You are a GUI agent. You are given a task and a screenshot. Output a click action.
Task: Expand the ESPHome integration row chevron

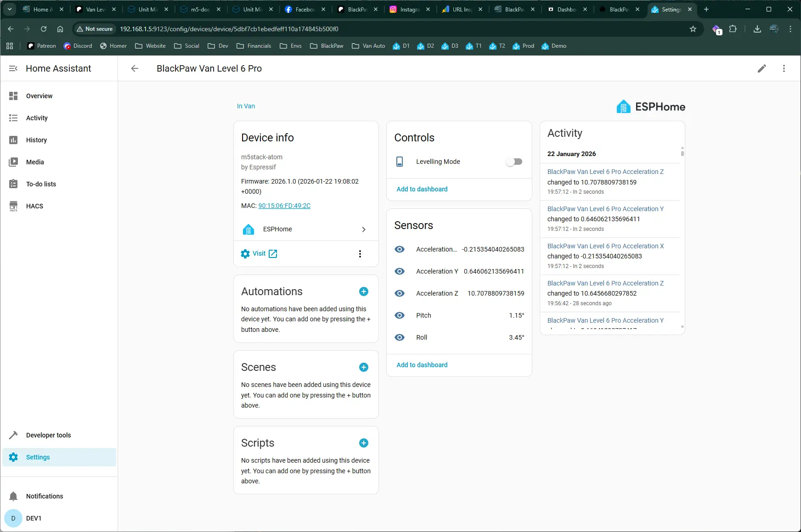[x=364, y=230]
